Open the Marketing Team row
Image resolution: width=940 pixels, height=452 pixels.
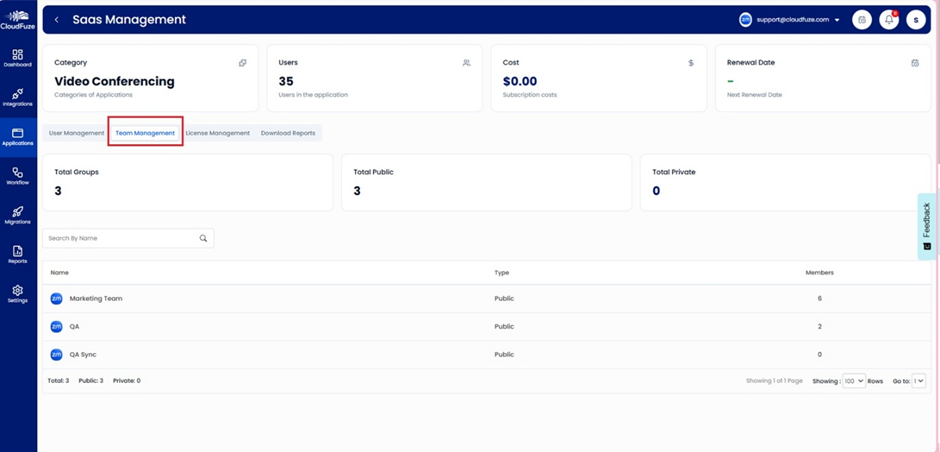click(x=96, y=299)
